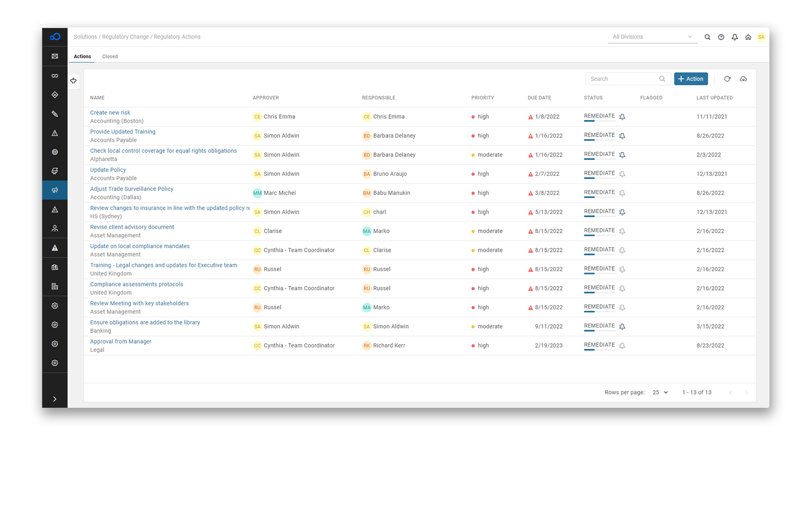Expand the left sidebar with the chevron
This screenshot has width=812, height=519.
click(x=55, y=399)
